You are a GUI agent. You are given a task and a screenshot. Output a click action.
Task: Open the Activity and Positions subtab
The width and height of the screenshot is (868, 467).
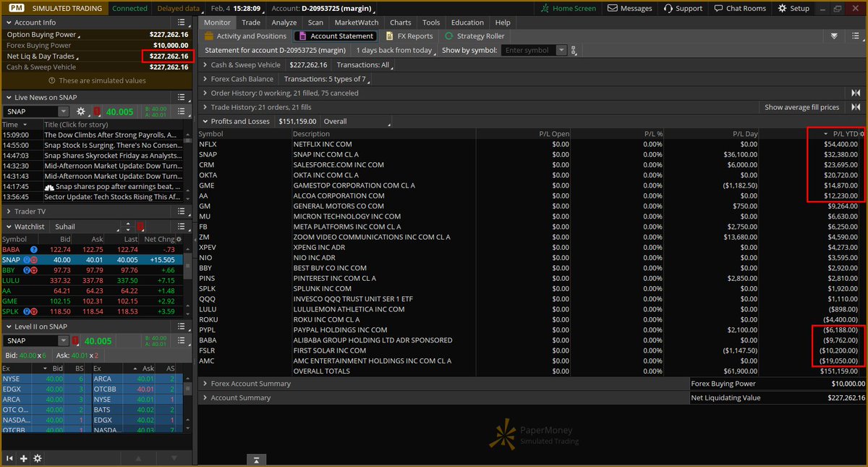click(x=245, y=36)
